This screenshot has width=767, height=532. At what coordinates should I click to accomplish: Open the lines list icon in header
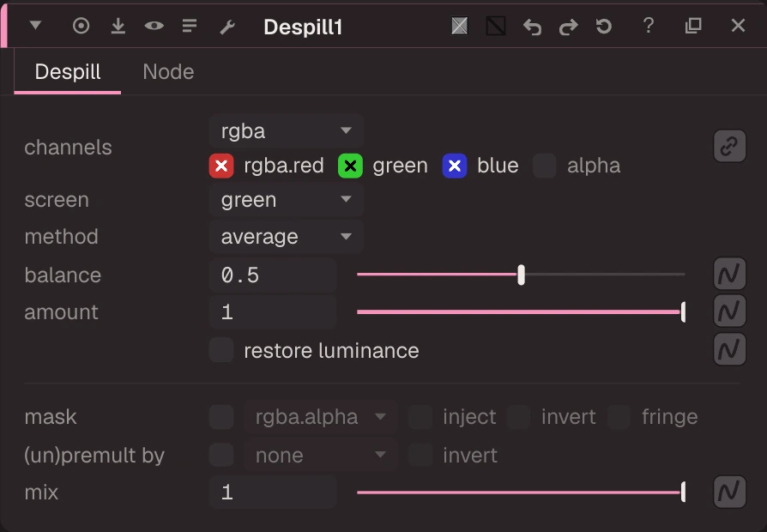pos(190,26)
